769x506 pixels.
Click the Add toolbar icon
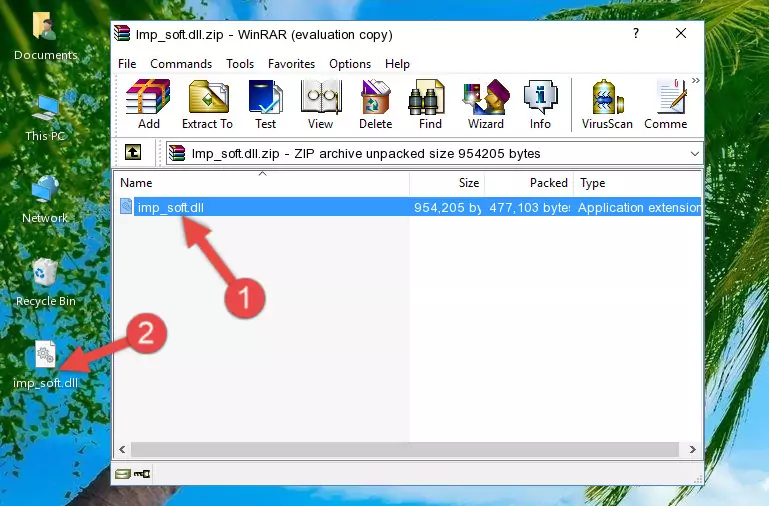click(148, 104)
